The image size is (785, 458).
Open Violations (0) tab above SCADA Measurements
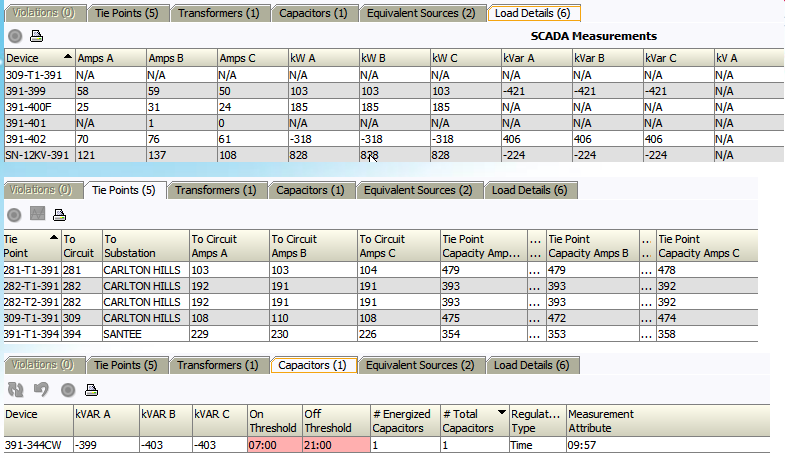pos(44,13)
